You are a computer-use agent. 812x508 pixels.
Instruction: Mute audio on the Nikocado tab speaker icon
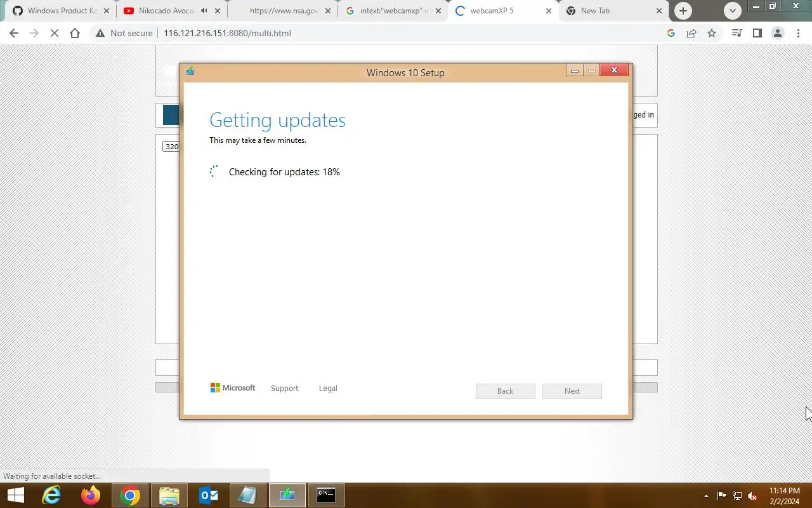(204, 11)
